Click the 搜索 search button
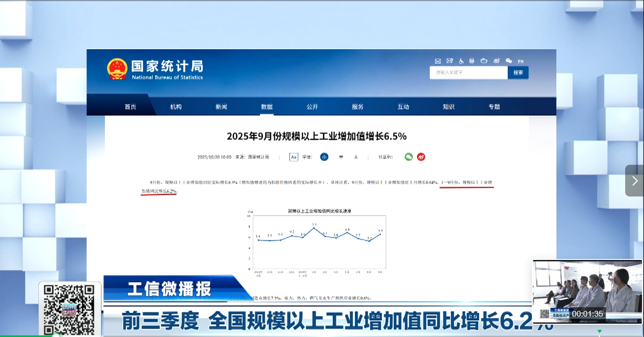The height and width of the screenshot is (337, 644). click(x=518, y=73)
